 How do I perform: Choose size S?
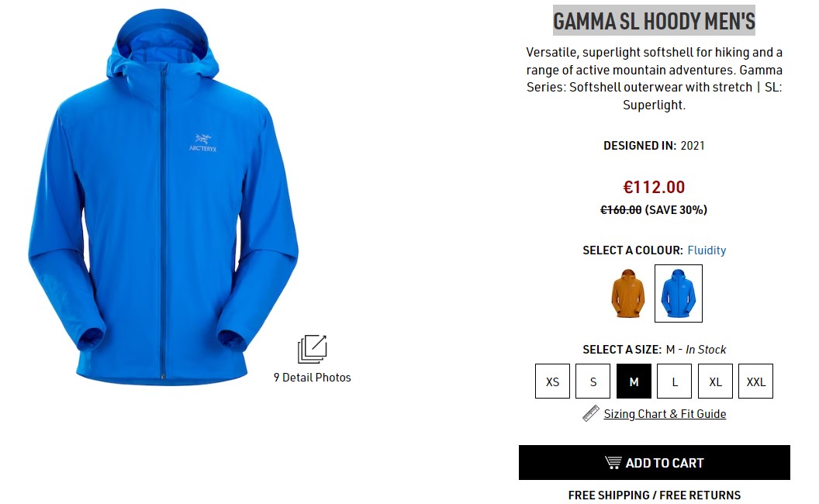[593, 381]
